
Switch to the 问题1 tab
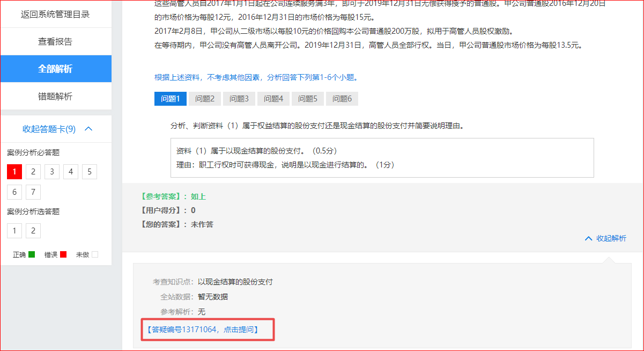pos(171,99)
